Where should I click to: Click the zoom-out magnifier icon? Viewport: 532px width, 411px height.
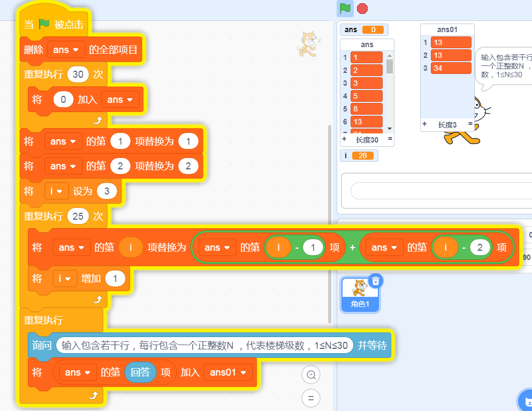(x=311, y=375)
